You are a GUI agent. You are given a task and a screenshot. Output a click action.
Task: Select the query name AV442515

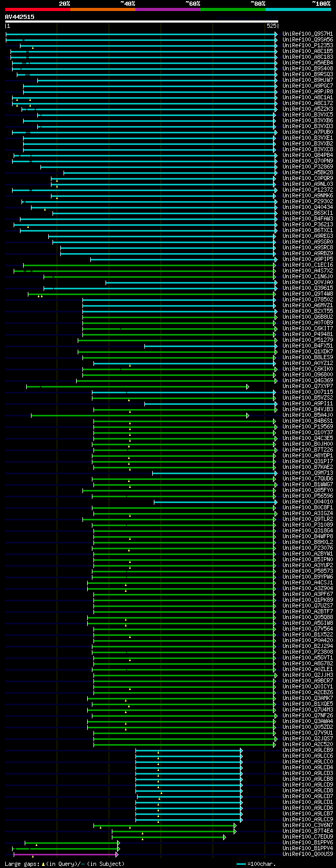click(20, 17)
